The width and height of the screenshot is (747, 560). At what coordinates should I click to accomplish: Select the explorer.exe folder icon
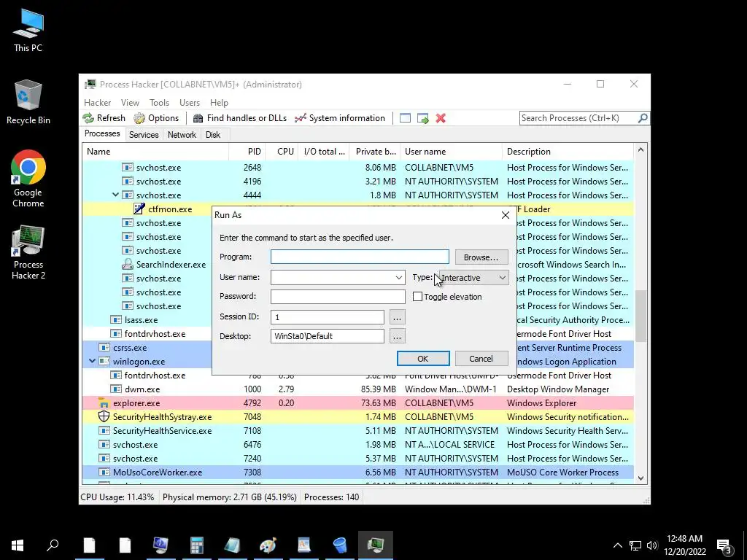click(104, 402)
